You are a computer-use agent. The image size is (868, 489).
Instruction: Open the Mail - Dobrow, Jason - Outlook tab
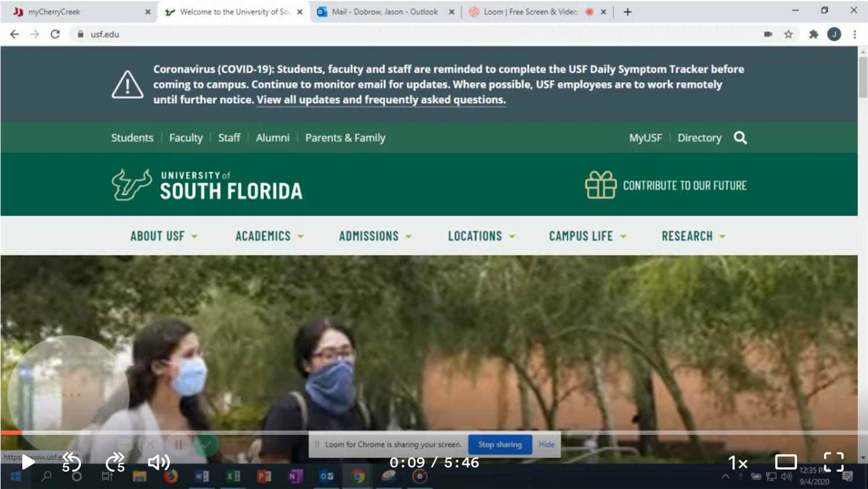click(x=385, y=12)
